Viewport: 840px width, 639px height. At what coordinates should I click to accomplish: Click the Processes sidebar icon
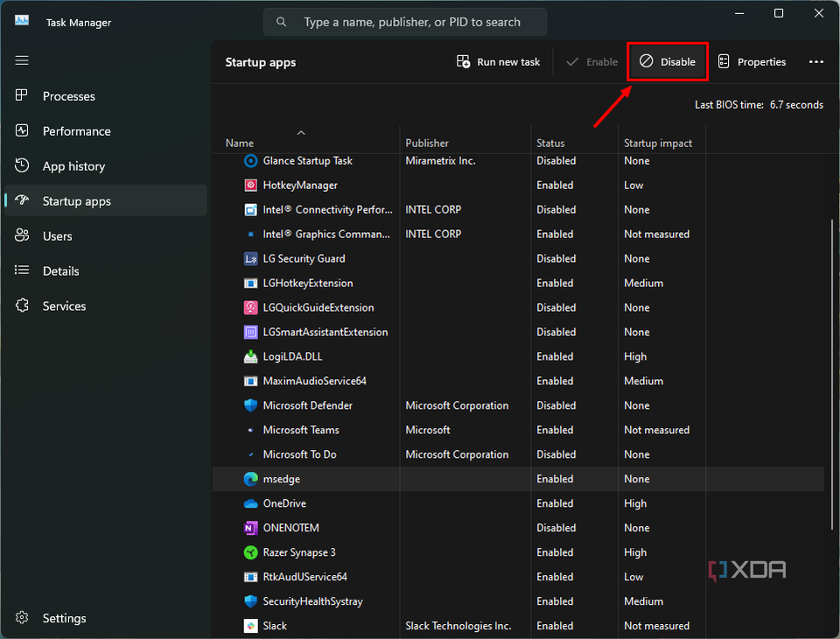click(x=22, y=95)
